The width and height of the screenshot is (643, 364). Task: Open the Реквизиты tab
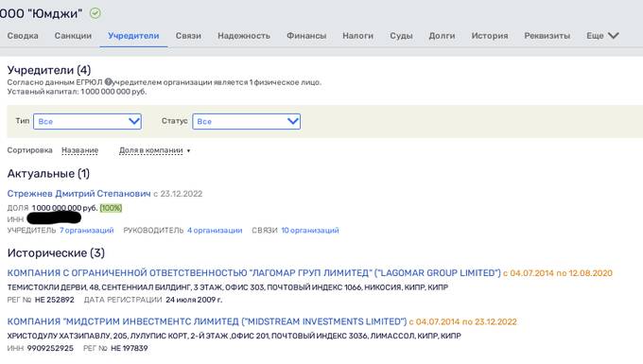point(547,36)
